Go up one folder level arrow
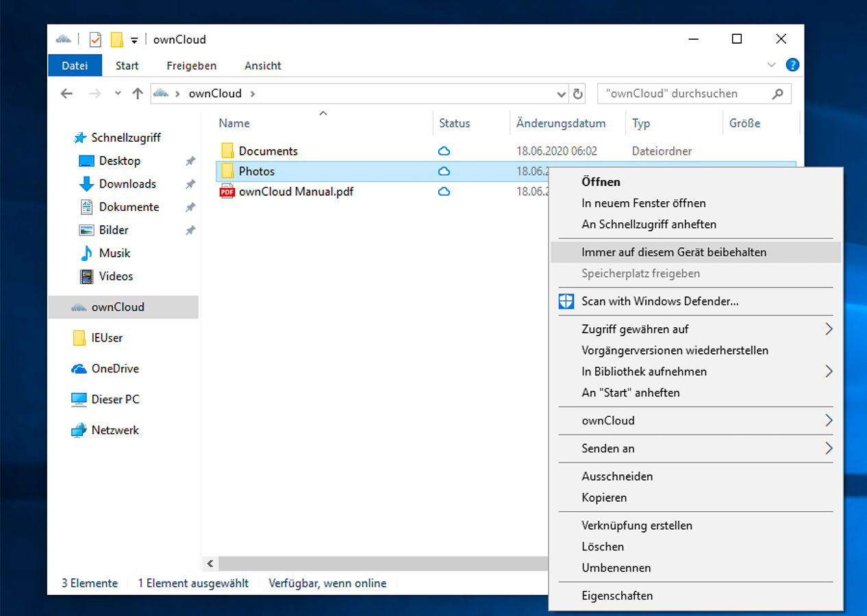Viewport: 867px width, 616px height. pyautogui.click(x=138, y=94)
